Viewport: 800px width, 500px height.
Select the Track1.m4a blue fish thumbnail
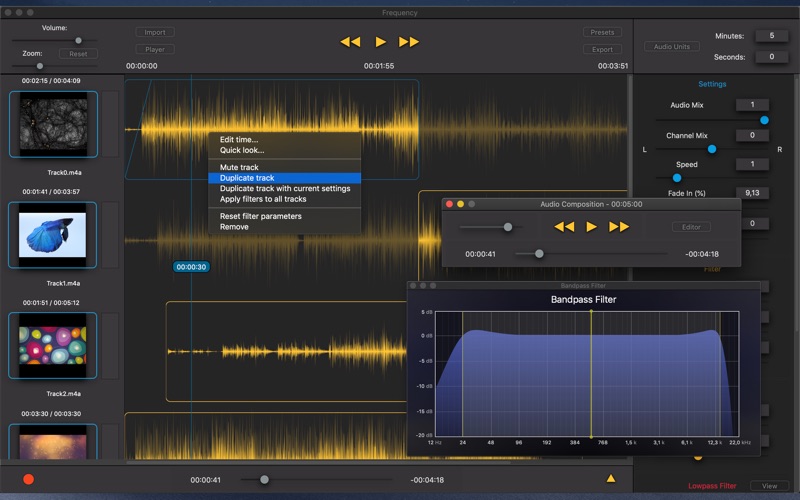click(53, 235)
